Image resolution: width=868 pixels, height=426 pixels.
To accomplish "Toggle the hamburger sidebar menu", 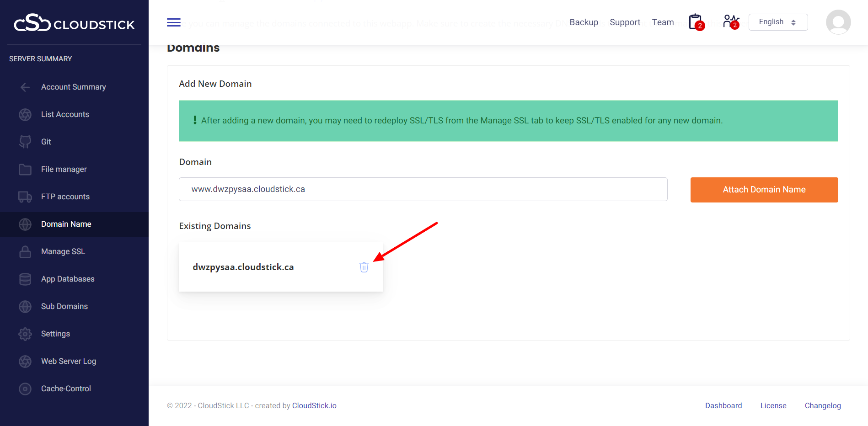I will (x=174, y=22).
